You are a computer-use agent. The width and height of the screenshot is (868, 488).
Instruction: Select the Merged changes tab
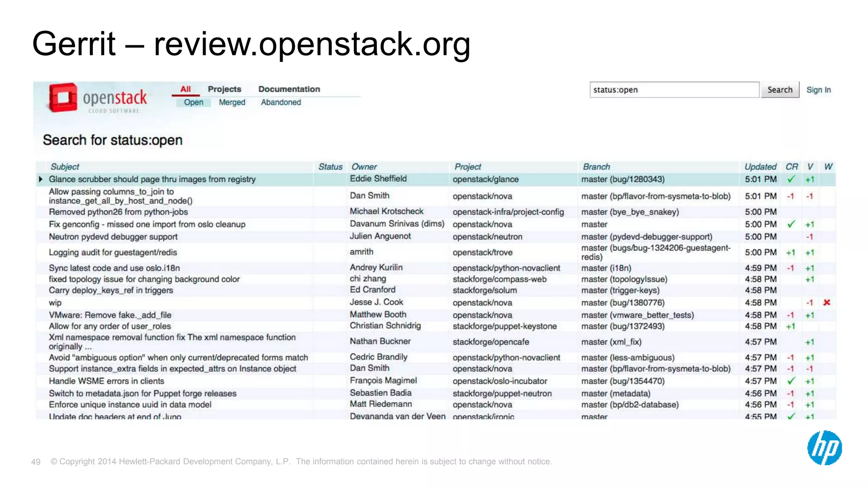coord(232,102)
